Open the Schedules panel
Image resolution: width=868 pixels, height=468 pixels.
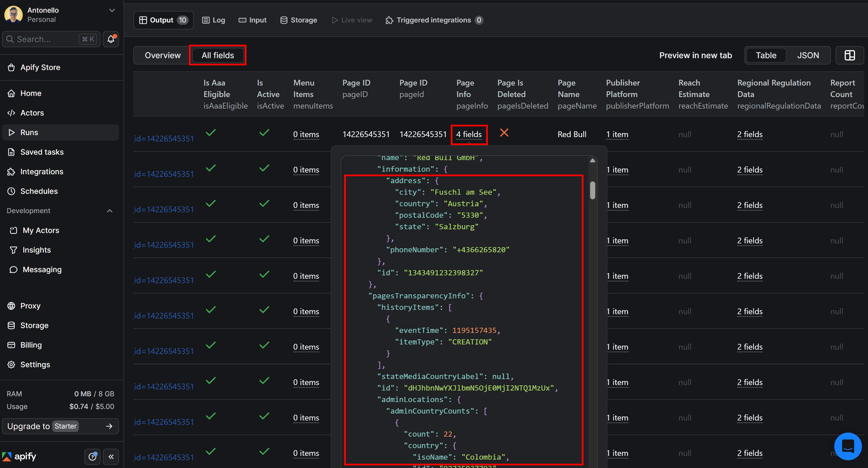click(39, 191)
